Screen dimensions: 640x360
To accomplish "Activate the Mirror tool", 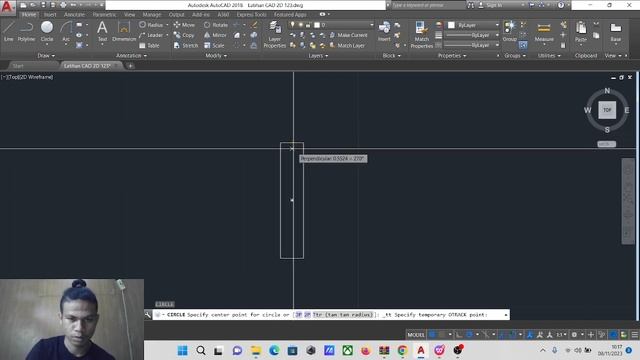I will (215, 35).
